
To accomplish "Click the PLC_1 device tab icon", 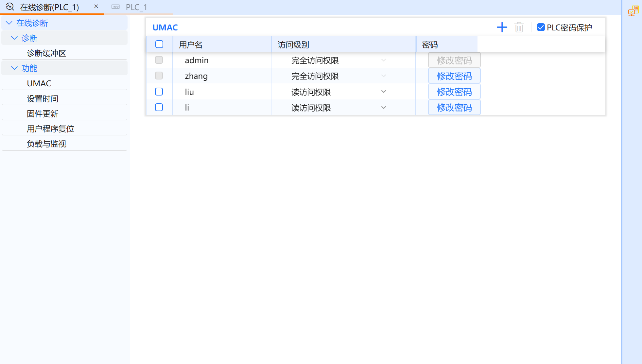I will pos(115,7).
